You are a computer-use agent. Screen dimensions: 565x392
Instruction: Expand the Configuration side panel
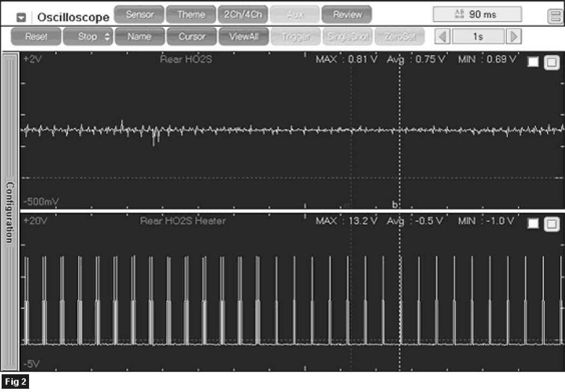click(10, 212)
